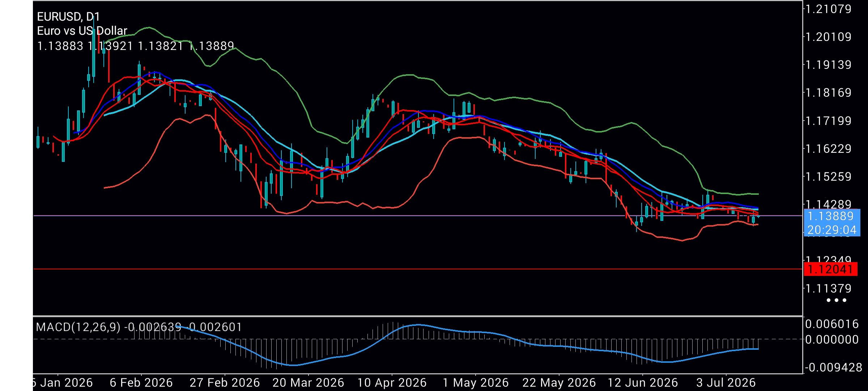Click MACD scale value 0.006016

tap(832, 324)
